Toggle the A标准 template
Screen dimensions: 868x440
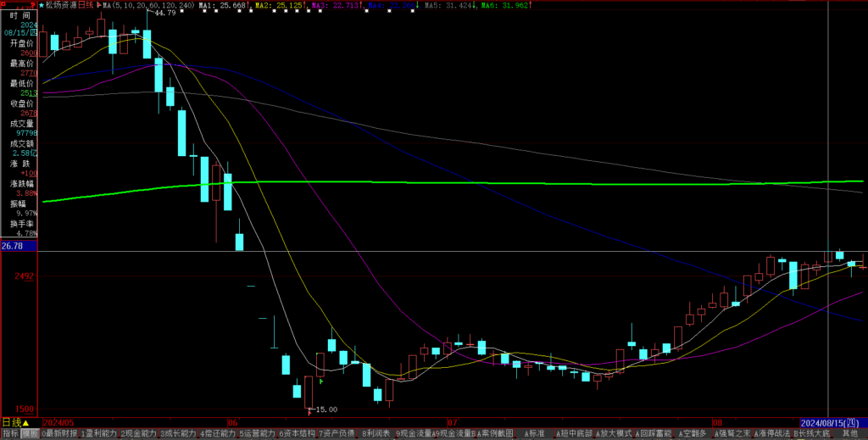[x=535, y=433]
